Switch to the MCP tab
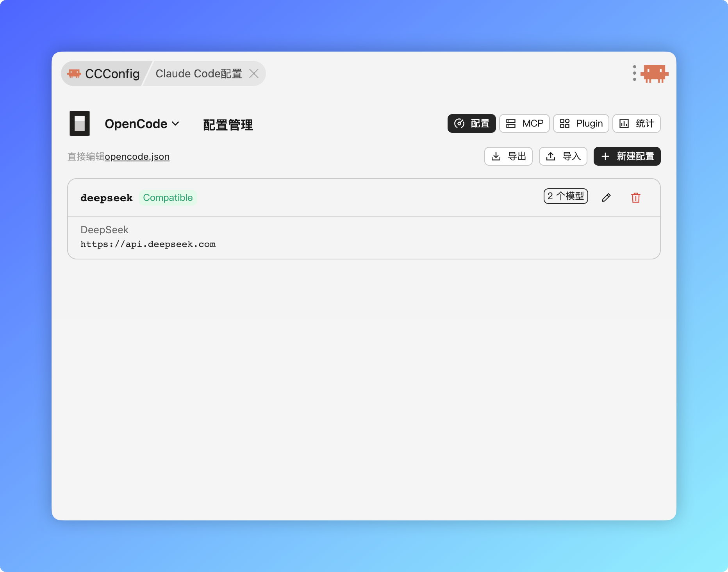 click(525, 123)
